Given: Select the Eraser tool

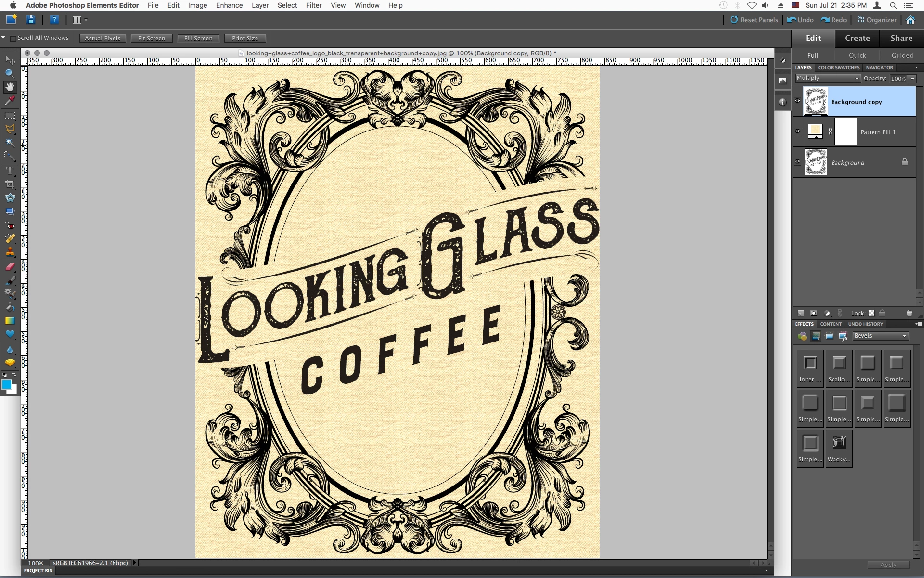Looking at the screenshot, I should (10, 266).
